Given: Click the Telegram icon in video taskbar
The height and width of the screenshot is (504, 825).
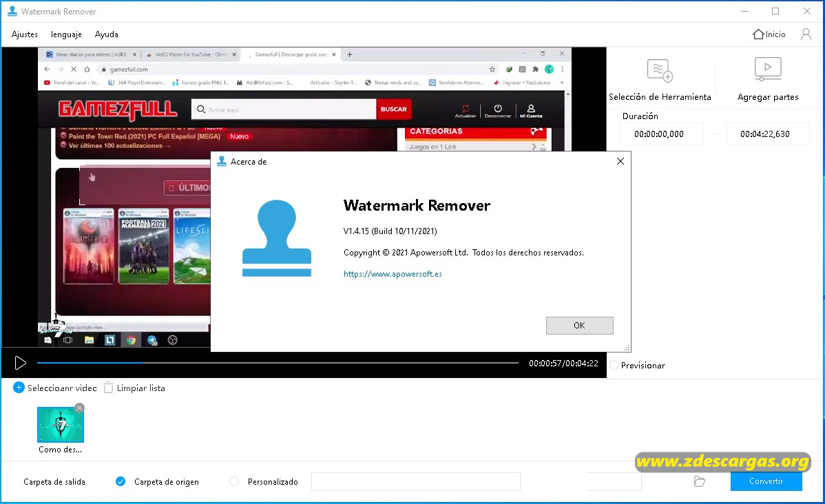Looking at the screenshot, I should 152,340.
